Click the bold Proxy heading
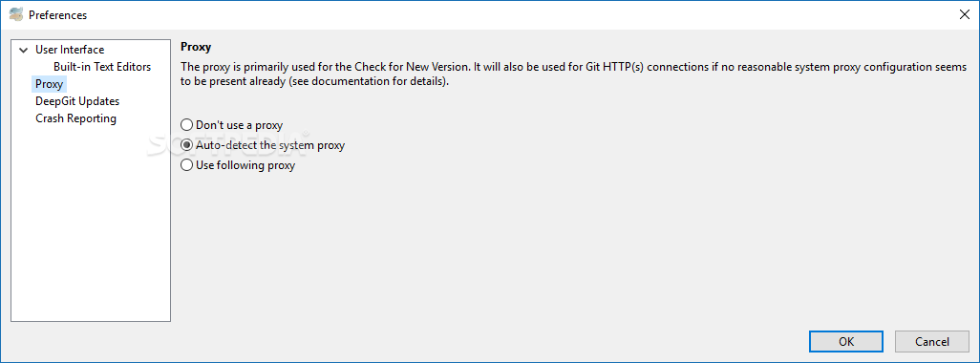Screen dimensions: 980x363 coord(196,47)
